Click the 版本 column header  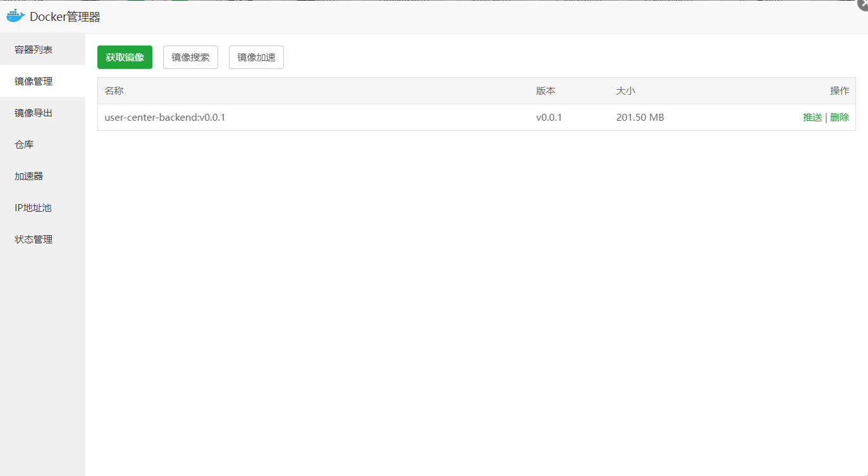click(x=546, y=90)
